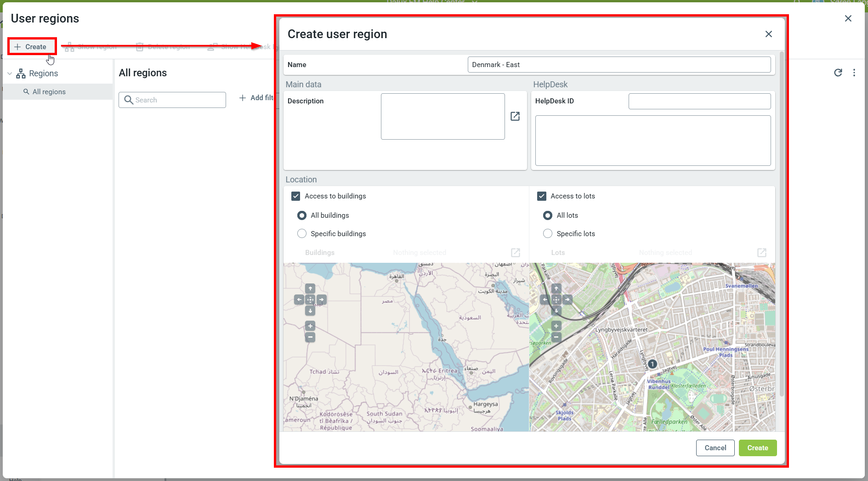The image size is (868, 481).
Task: Zoom out on the buildings map
Action: [x=310, y=337]
